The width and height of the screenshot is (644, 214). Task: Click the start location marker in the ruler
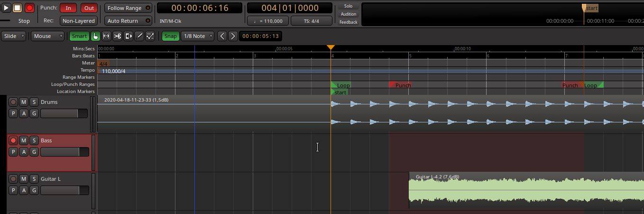340,92
